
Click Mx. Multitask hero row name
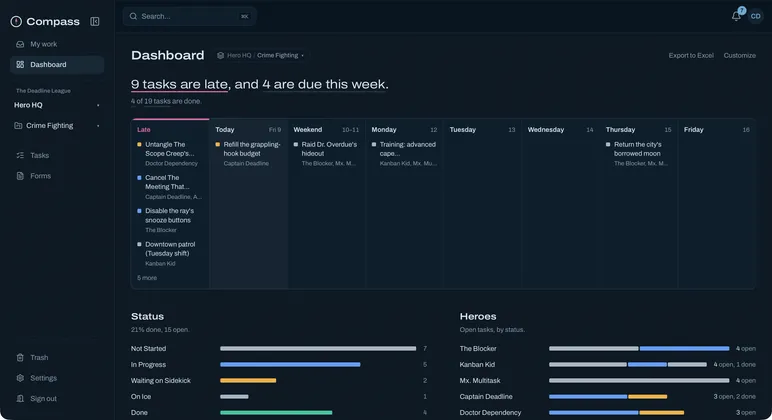point(480,381)
